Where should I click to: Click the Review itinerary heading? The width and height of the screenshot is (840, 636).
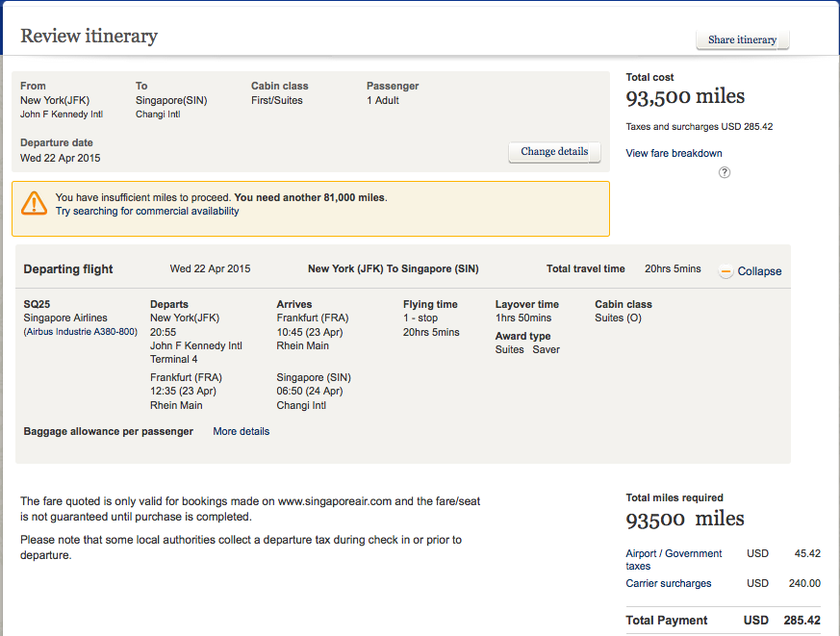(89, 37)
